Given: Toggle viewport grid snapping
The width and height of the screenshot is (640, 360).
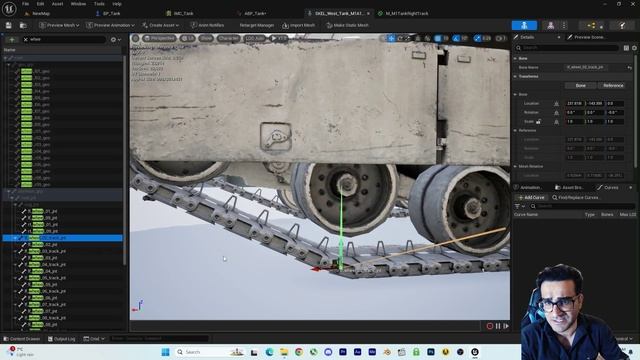Looking at the screenshot, I should coord(438,38).
